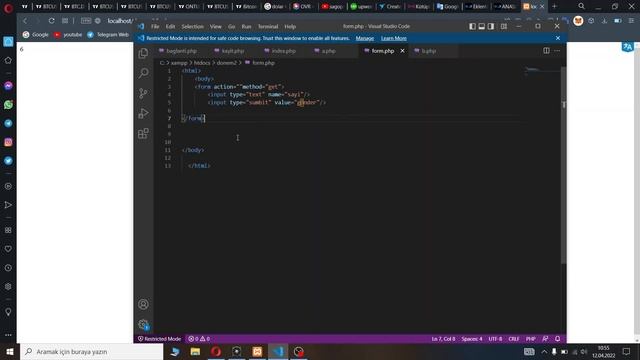
Task: Open the Google bookmark
Action: [x=36, y=35]
